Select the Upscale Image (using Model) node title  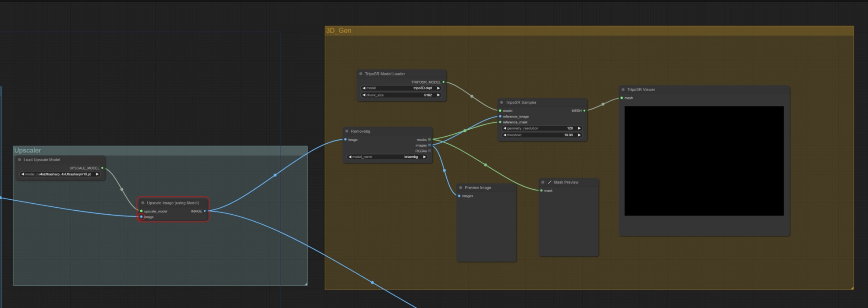tap(173, 203)
